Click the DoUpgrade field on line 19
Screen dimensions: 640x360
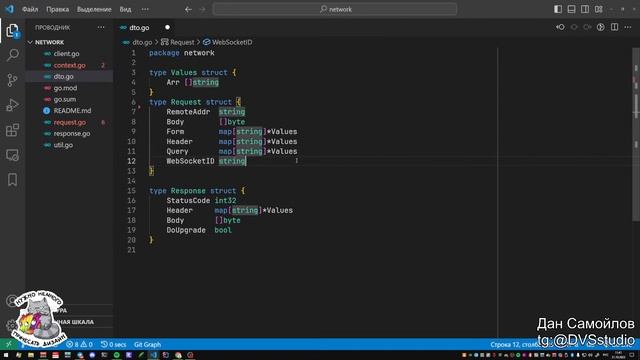point(186,230)
